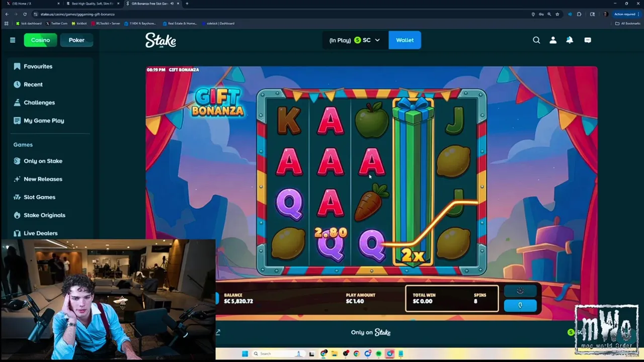
Task: Open File Explorer from the taskbar
Action: click(x=334, y=353)
